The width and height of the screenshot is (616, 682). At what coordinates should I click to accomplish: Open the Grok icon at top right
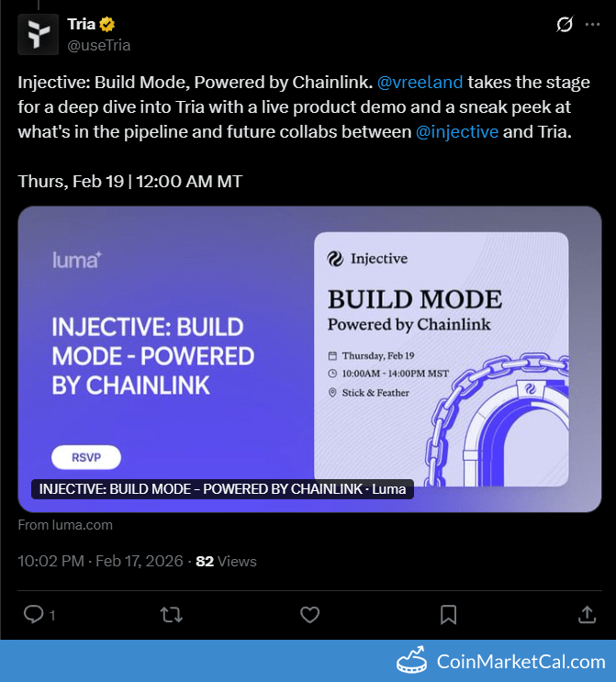click(x=565, y=25)
